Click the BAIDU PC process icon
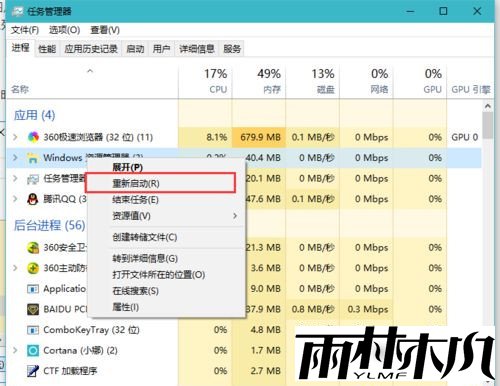The width and height of the screenshot is (500, 386). [x=33, y=309]
